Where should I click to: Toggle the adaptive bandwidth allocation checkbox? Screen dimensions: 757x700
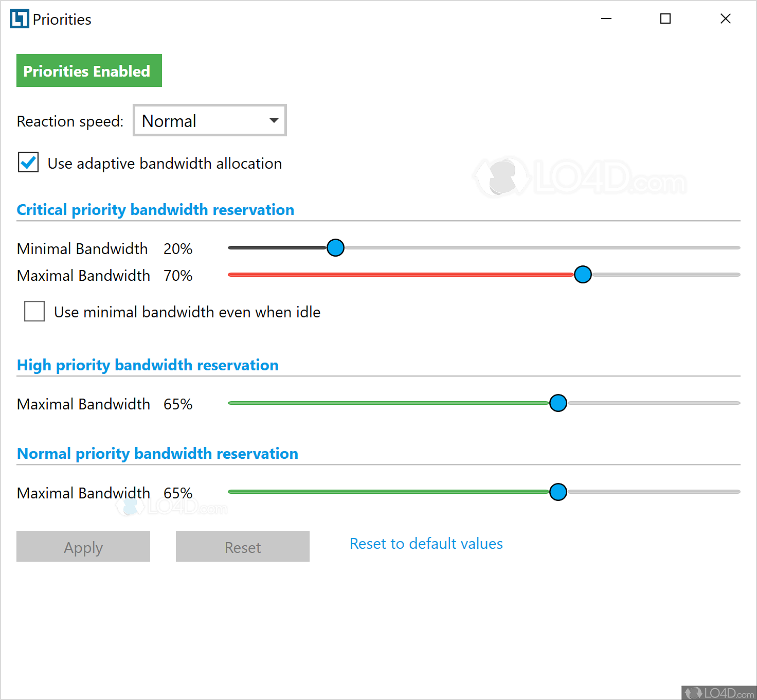point(28,162)
